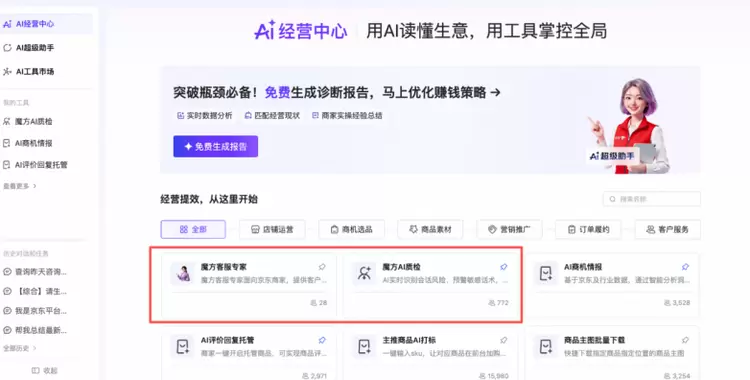Open AI经营中心 in the sidebar
Screen dimensions: 750x380
(46, 24)
